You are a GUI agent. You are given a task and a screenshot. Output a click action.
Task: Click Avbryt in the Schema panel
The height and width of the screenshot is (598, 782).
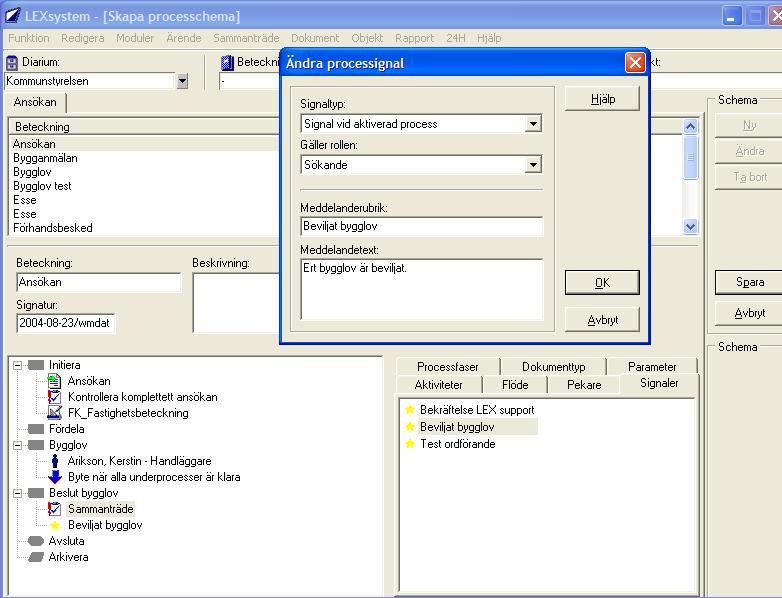pos(750,313)
